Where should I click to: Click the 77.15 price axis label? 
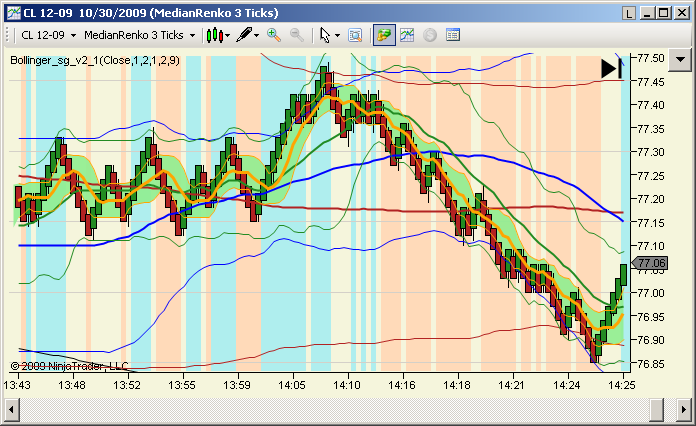click(651, 223)
